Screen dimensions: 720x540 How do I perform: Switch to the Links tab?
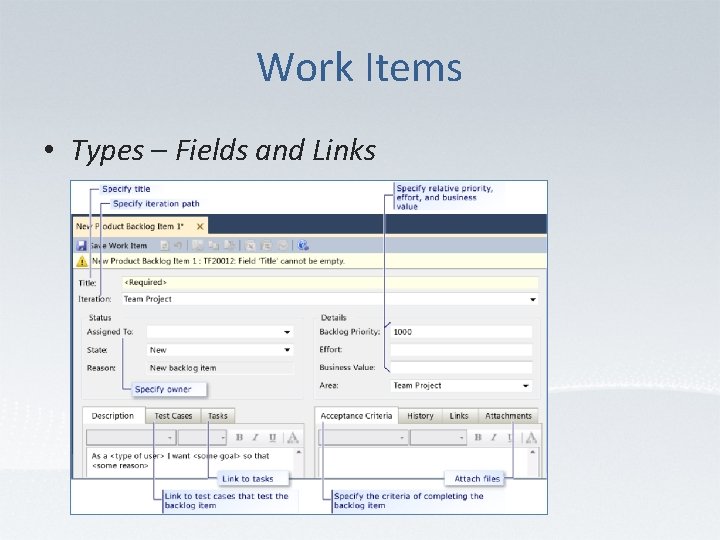coord(459,416)
